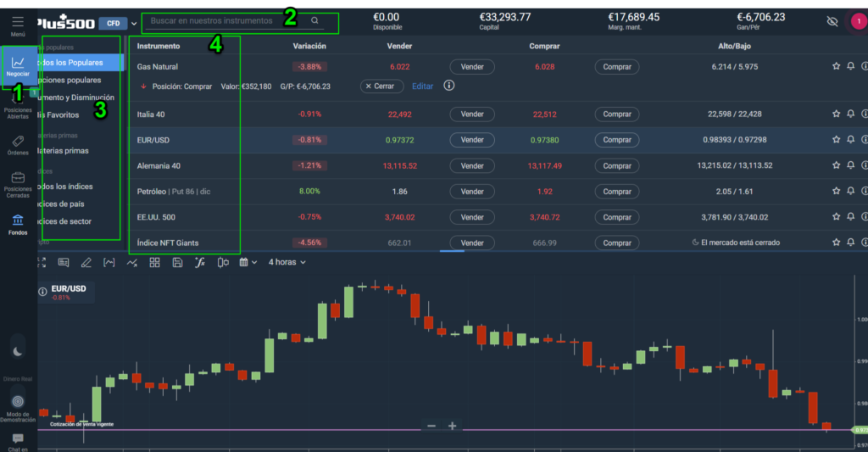The height and width of the screenshot is (452, 868).
Task: Click Editar link for Gas Natural position
Action: tap(422, 86)
